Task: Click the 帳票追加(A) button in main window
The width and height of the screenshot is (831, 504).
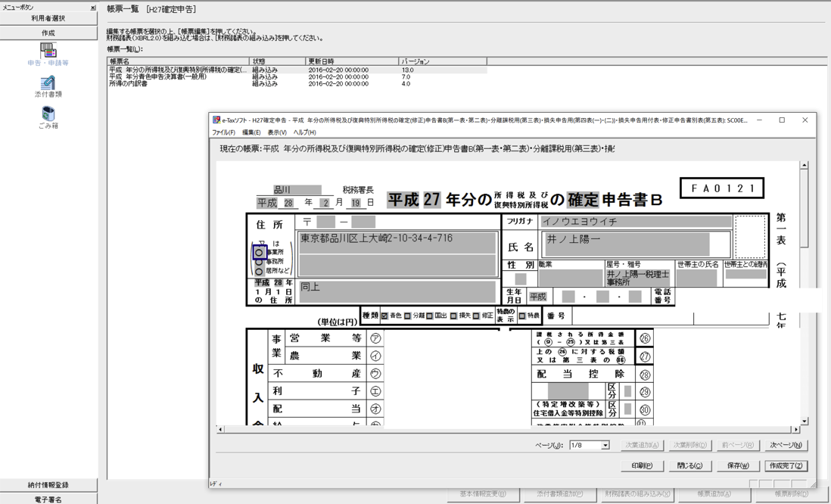Action: point(714,494)
